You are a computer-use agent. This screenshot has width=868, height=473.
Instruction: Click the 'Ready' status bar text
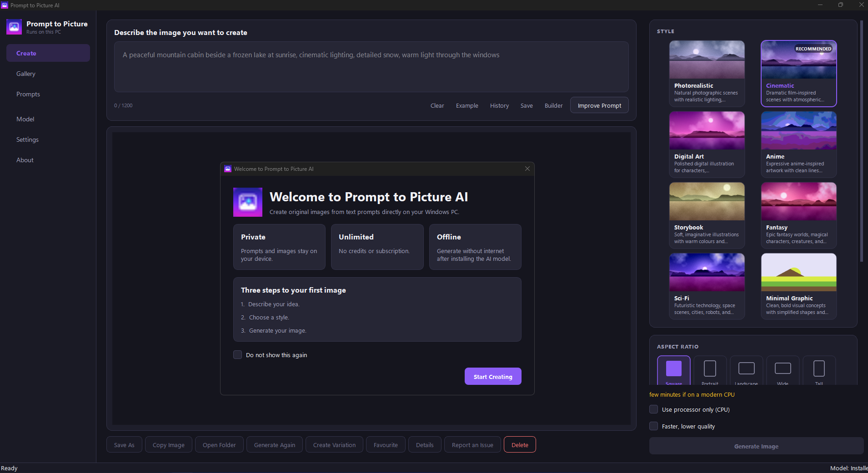click(9, 468)
